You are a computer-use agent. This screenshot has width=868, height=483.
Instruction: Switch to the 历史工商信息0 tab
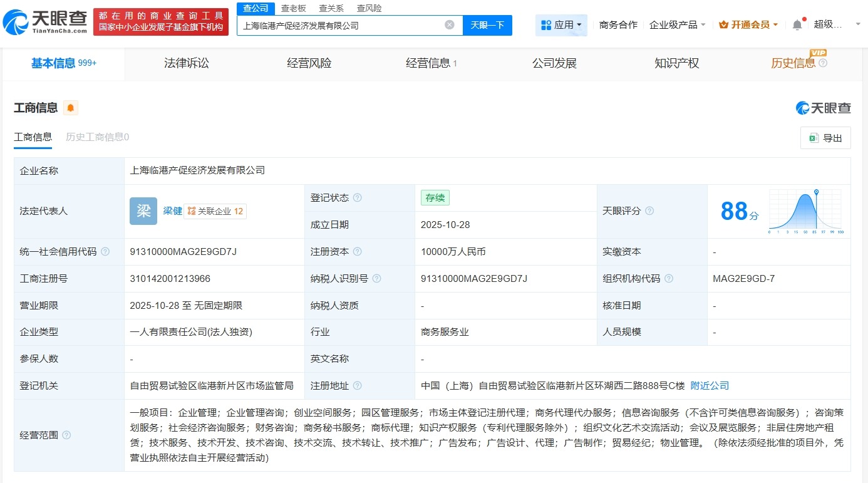pos(97,137)
